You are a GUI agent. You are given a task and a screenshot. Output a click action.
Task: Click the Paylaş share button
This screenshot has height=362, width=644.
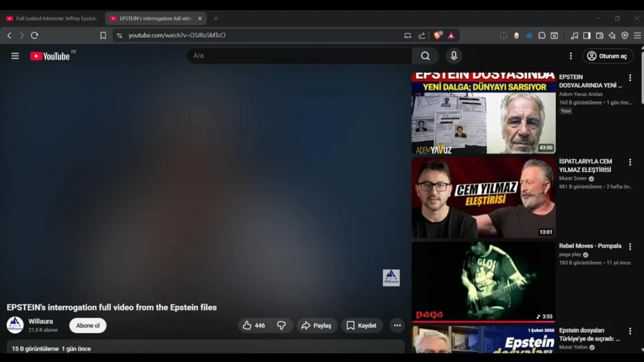[x=317, y=325]
